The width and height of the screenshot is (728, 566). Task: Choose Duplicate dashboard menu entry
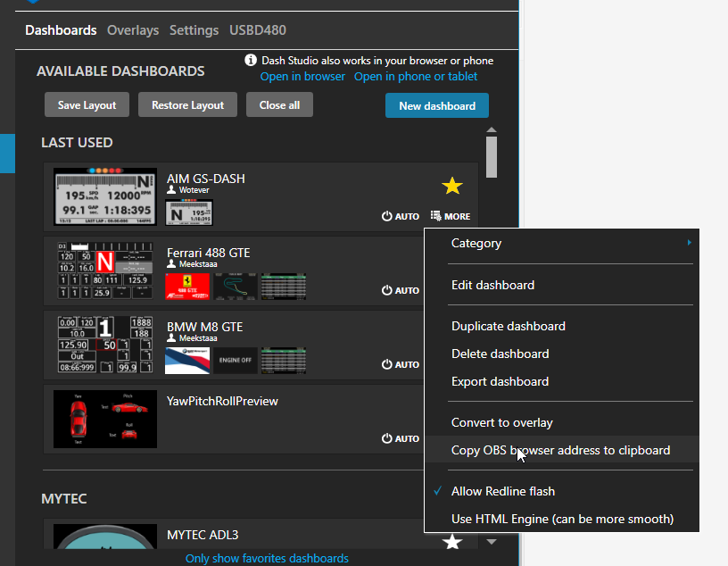click(x=561, y=326)
